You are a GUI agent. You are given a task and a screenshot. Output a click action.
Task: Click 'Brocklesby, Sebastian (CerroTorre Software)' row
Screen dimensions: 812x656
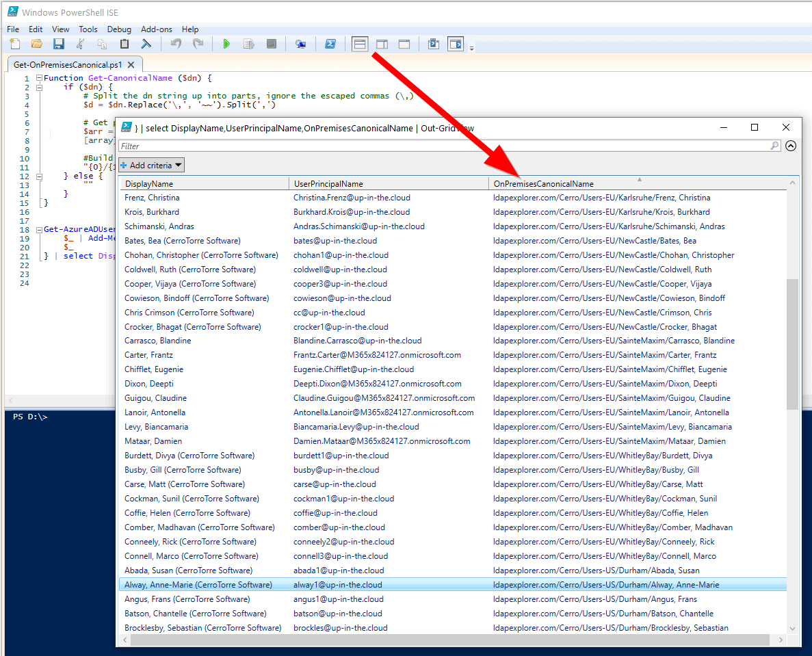[x=453, y=627]
